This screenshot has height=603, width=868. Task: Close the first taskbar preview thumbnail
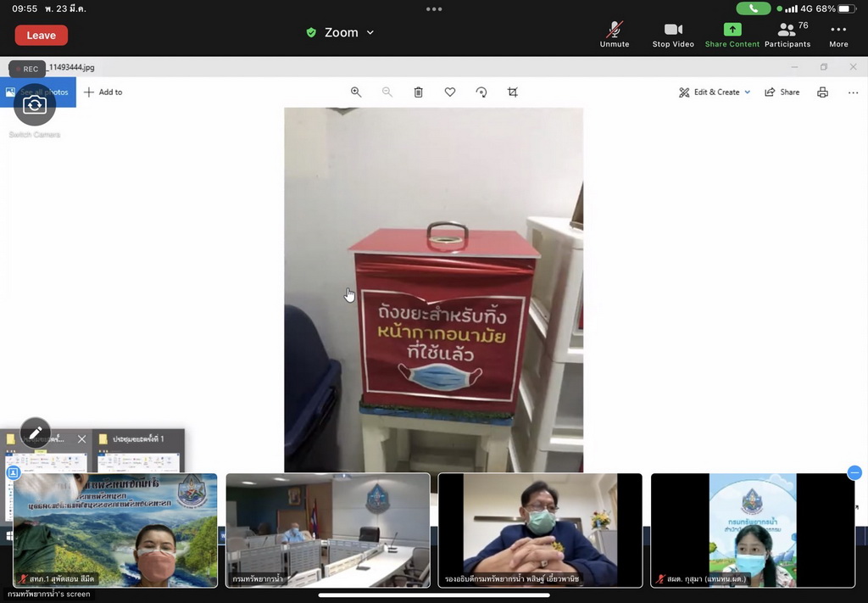click(x=82, y=439)
